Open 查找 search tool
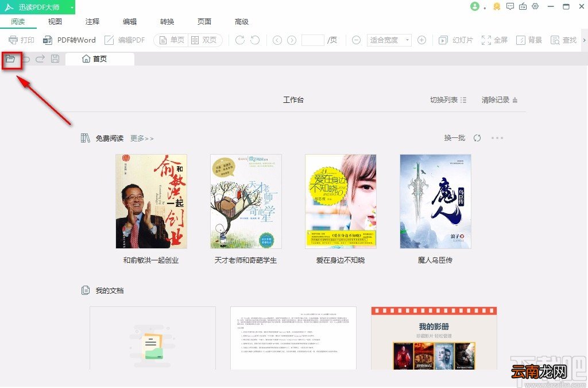The image size is (588, 388). [x=563, y=40]
